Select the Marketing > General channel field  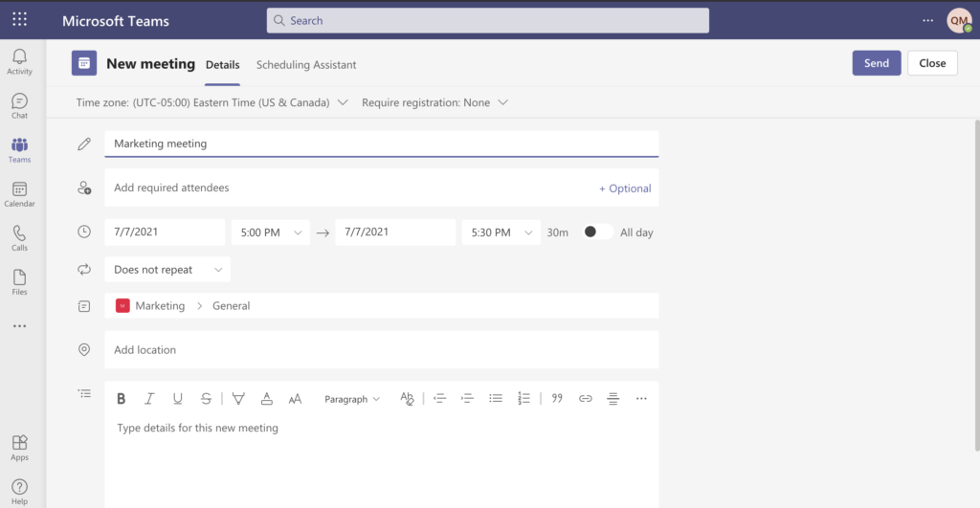381,305
